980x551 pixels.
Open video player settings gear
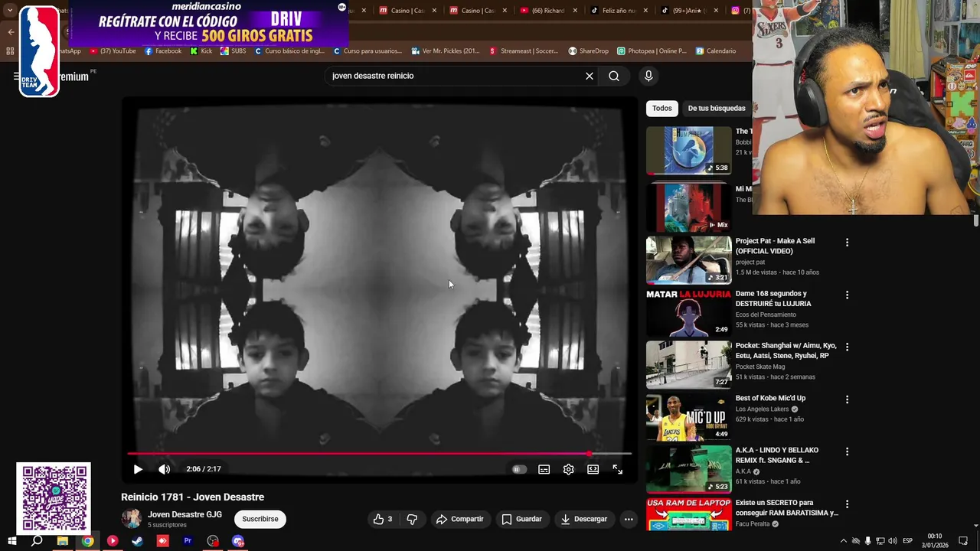[568, 469]
